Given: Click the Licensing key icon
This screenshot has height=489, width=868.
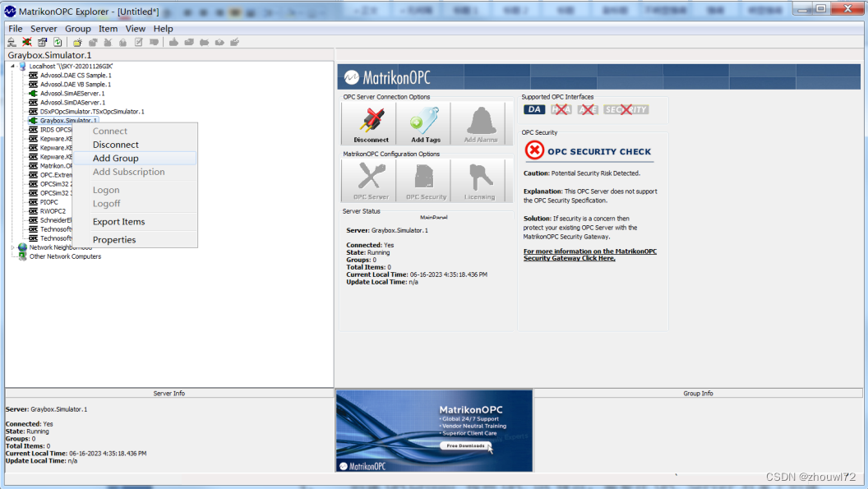Looking at the screenshot, I should (480, 181).
